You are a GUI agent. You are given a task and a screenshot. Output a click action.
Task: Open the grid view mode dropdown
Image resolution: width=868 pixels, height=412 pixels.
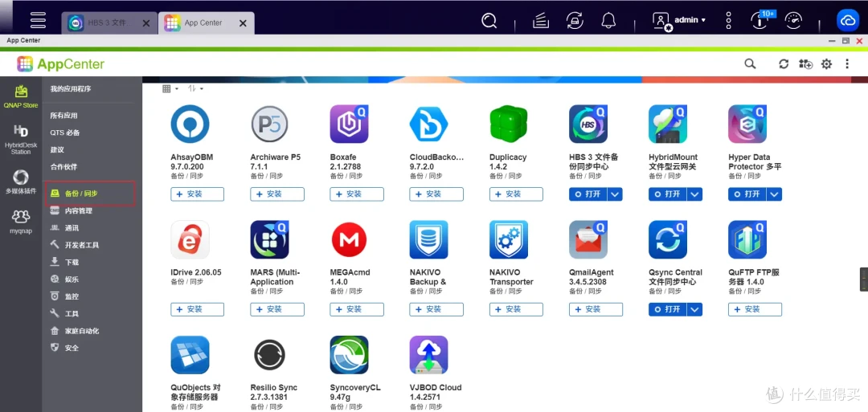click(170, 88)
